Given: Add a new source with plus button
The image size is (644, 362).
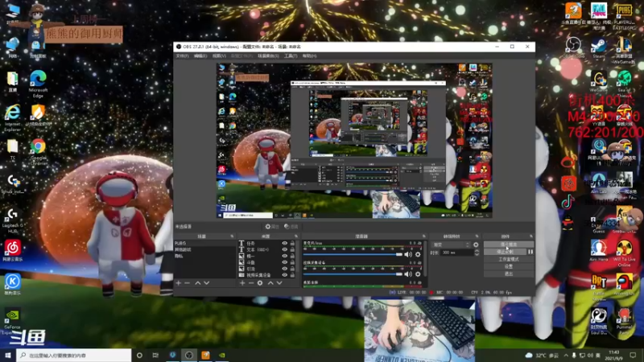Looking at the screenshot, I should coord(242,283).
